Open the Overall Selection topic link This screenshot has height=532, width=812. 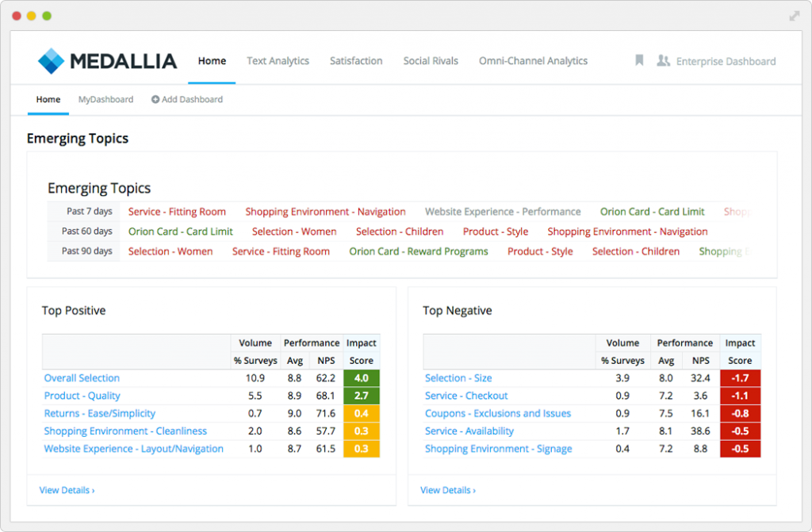pyautogui.click(x=82, y=378)
